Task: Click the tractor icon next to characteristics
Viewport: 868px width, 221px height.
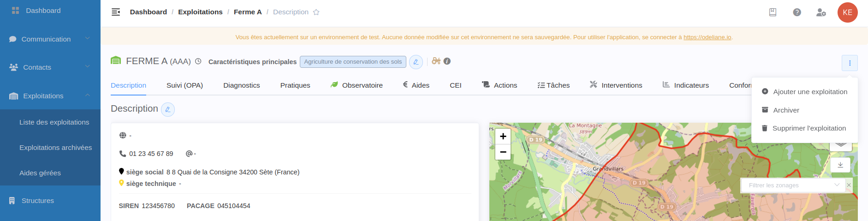Action: (x=436, y=61)
